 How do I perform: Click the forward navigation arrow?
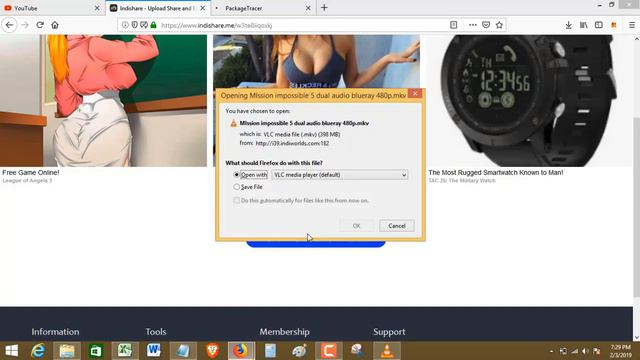25,25
